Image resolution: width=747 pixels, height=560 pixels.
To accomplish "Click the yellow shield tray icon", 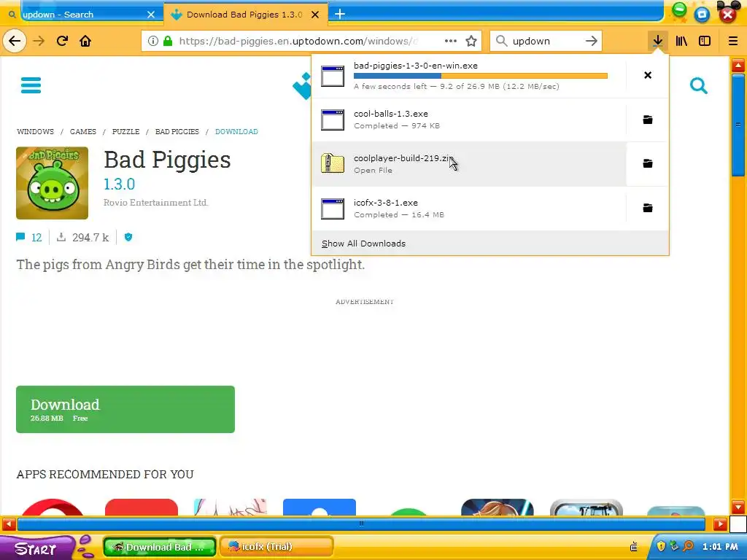I will click(661, 547).
